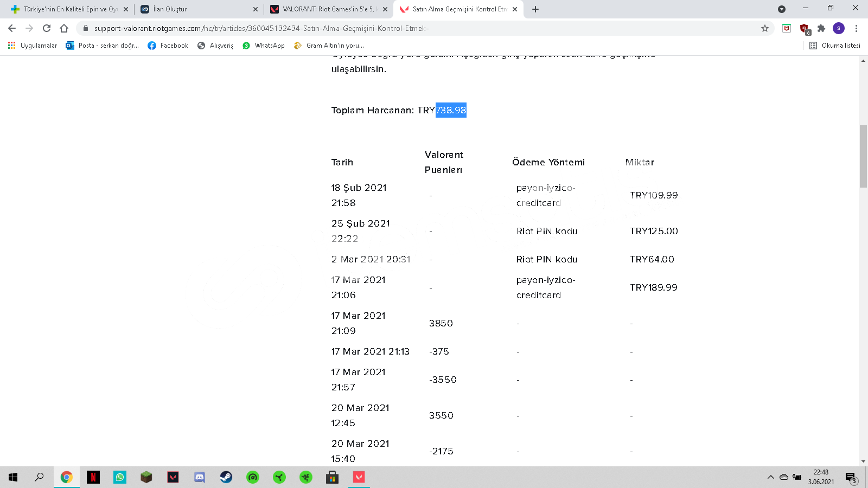Screen dimensions: 868x488
Task: Open the Chrome three-dot menu
Action: pos(856,28)
